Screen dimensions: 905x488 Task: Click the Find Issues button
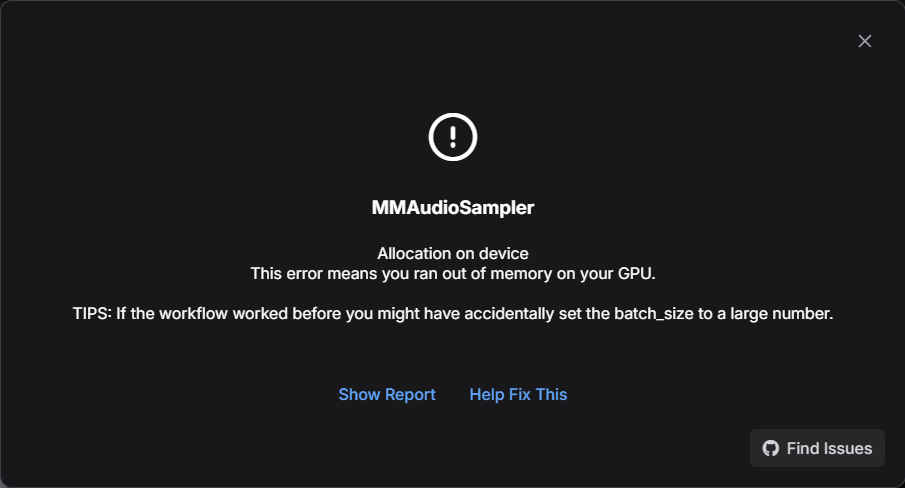pos(817,448)
